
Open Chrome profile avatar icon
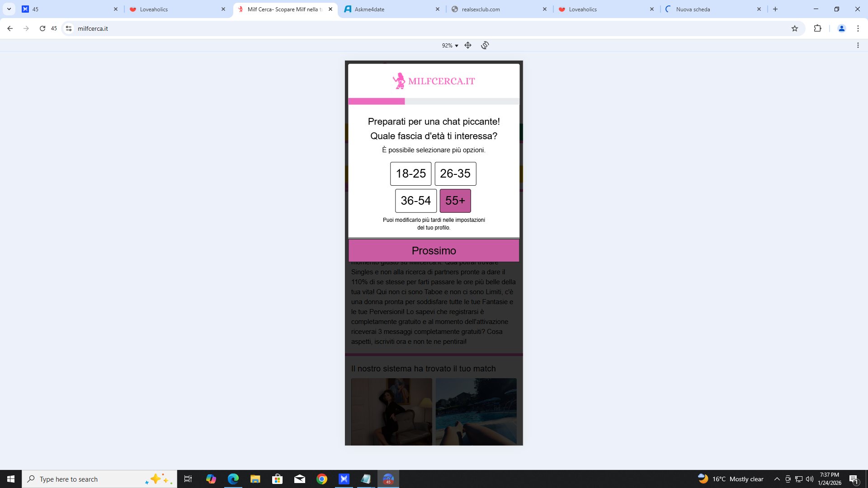841,28
